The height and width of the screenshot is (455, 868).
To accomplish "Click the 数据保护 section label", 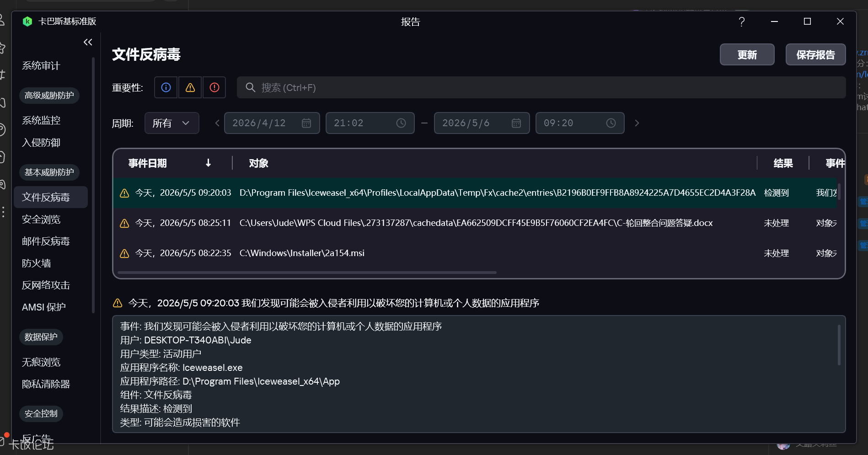I will point(41,337).
